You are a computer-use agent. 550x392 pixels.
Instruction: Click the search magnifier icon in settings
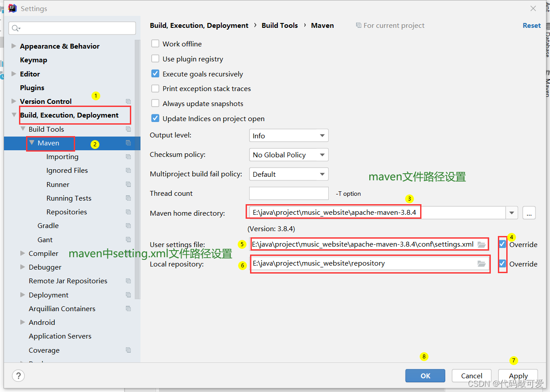coord(16,28)
